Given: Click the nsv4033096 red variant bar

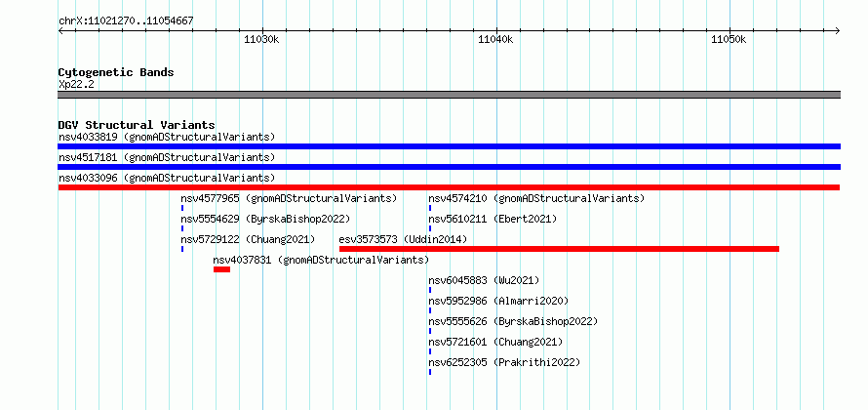Looking at the screenshot, I should point(449,187).
